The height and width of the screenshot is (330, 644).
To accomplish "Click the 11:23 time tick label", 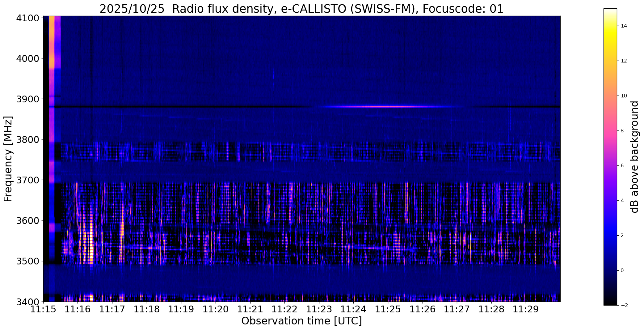I will coord(319,309).
